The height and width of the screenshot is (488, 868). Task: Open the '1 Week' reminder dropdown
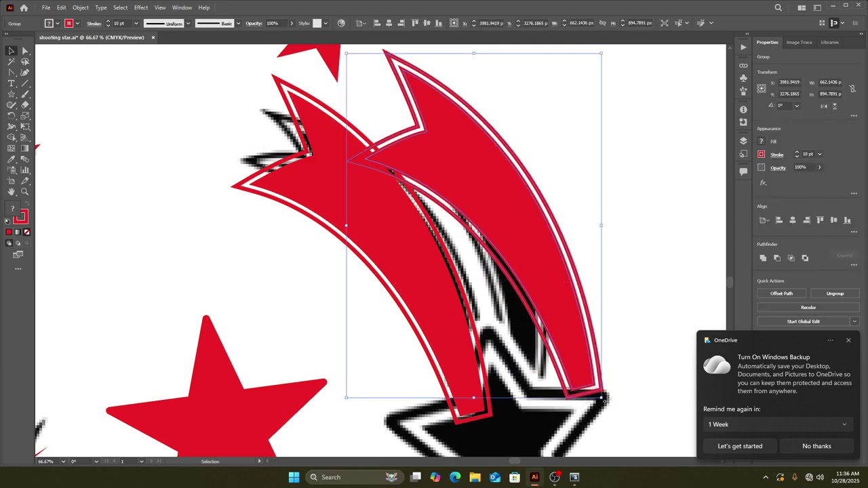777,424
